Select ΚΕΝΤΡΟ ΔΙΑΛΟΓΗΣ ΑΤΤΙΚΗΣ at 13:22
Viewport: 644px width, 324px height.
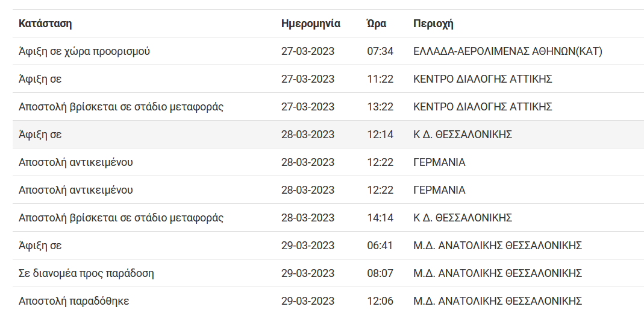(483, 107)
